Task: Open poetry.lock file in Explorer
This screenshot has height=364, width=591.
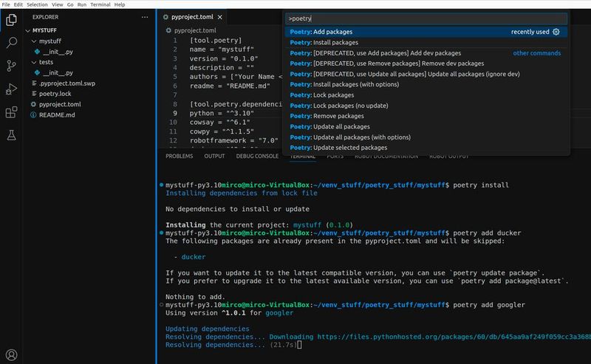Action: click(54, 94)
